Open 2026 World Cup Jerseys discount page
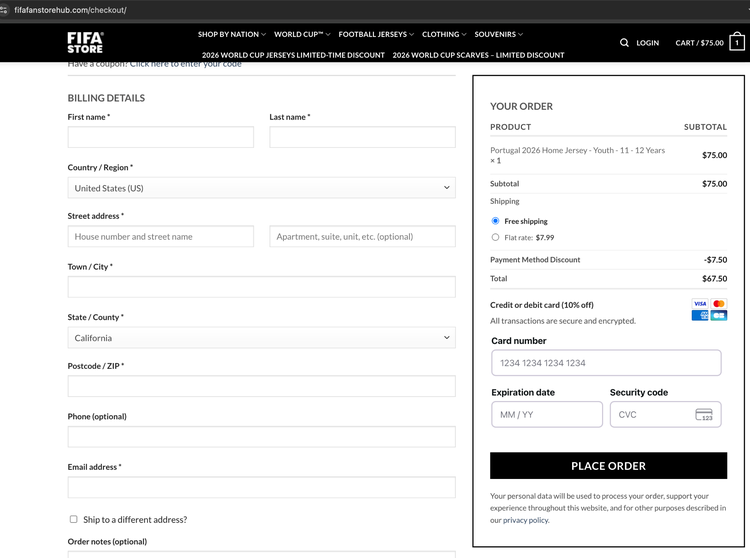 click(x=293, y=55)
